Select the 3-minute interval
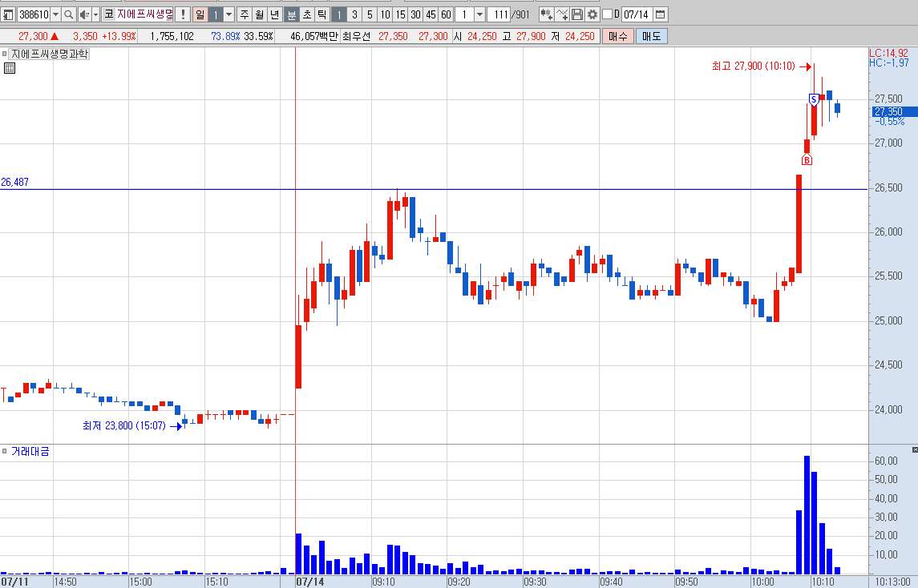The image size is (918, 588). (354, 14)
